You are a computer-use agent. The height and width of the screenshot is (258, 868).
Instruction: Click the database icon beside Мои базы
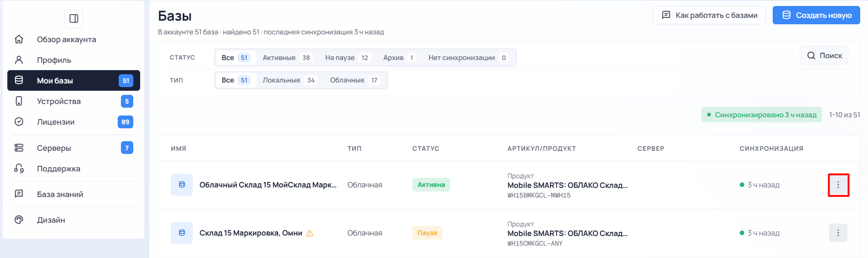click(x=19, y=80)
